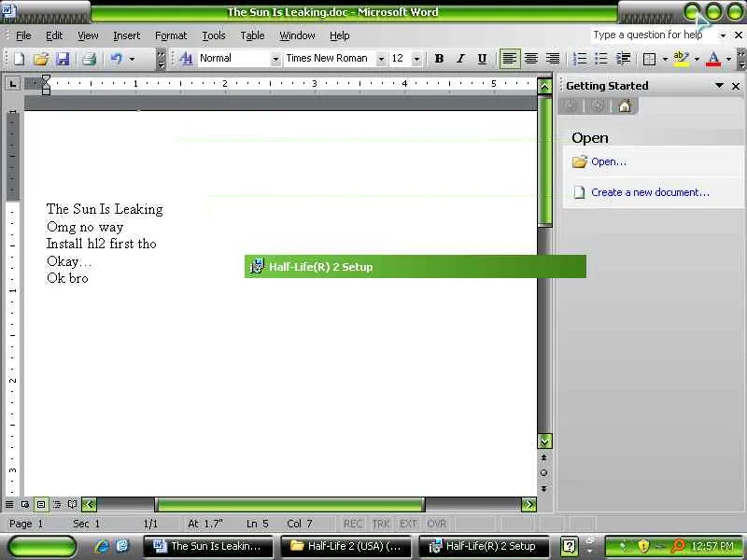Click Create a new document link
The image size is (747, 560).
tap(650, 192)
